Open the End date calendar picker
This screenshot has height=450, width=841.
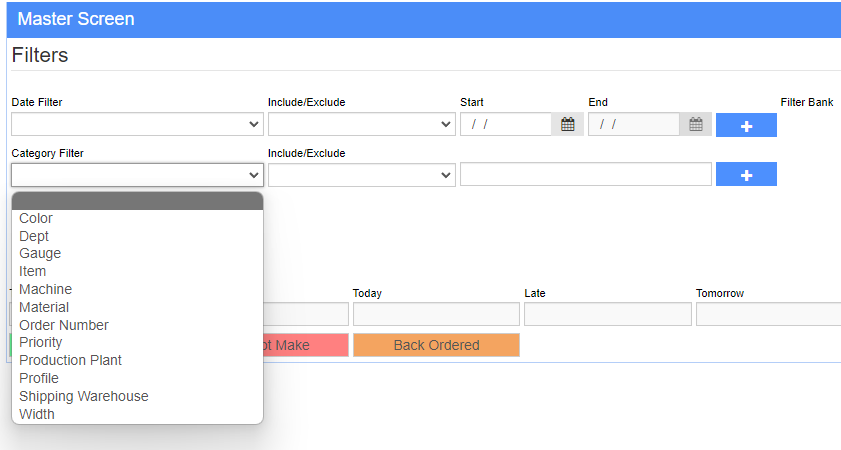coord(696,124)
